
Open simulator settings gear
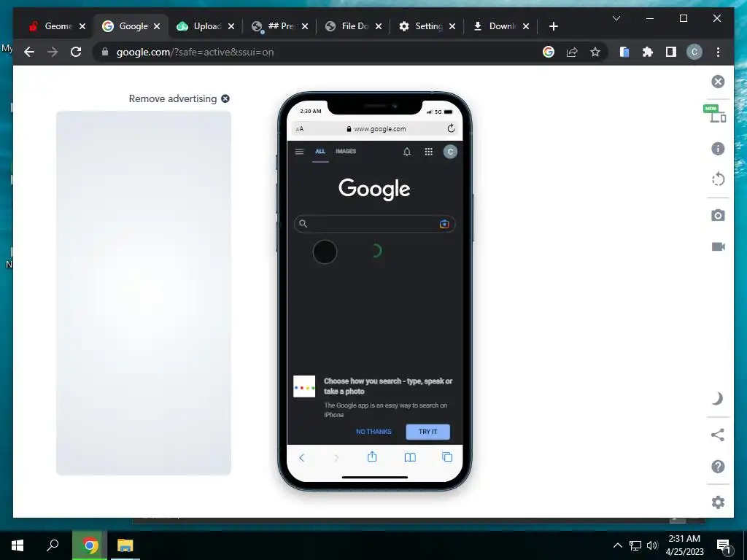pos(718,502)
